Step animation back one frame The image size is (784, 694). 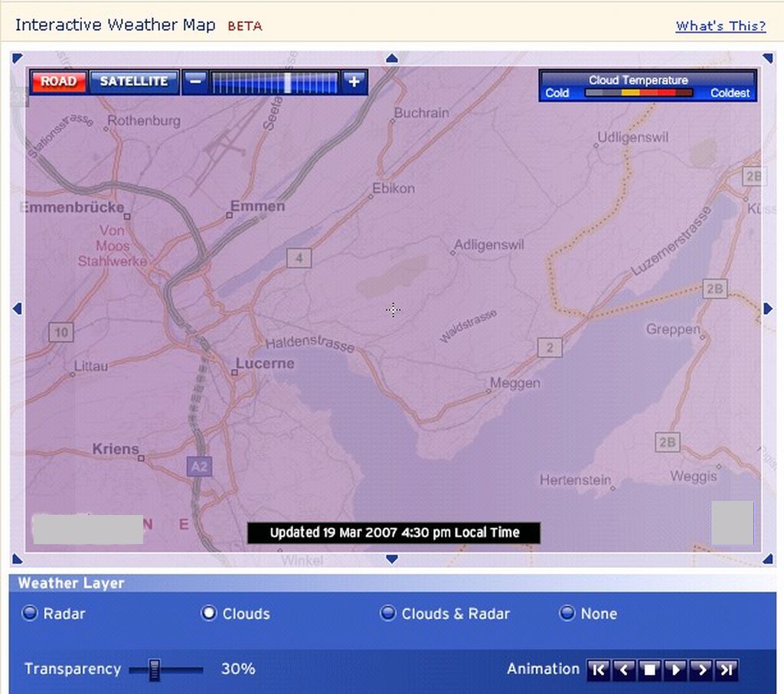[623, 670]
